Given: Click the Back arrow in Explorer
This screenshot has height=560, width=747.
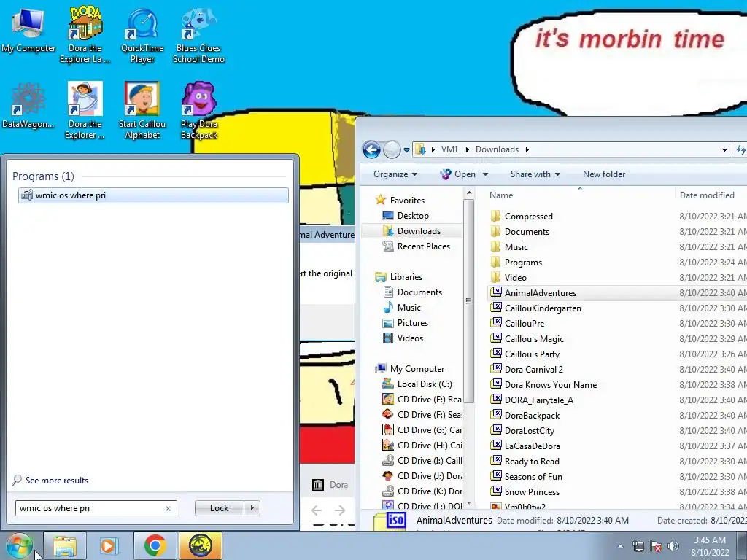Looking at the screenshot, I should pyautogui.click(x=371, y=149).
